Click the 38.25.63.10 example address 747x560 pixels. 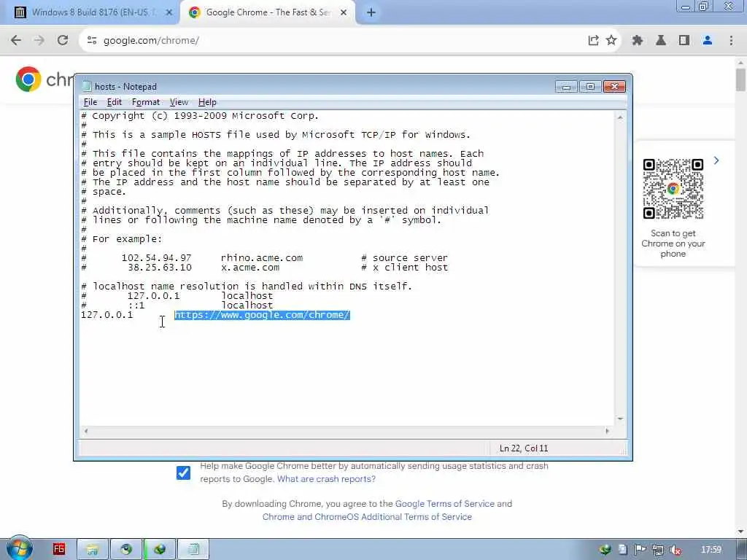(160, 267)
